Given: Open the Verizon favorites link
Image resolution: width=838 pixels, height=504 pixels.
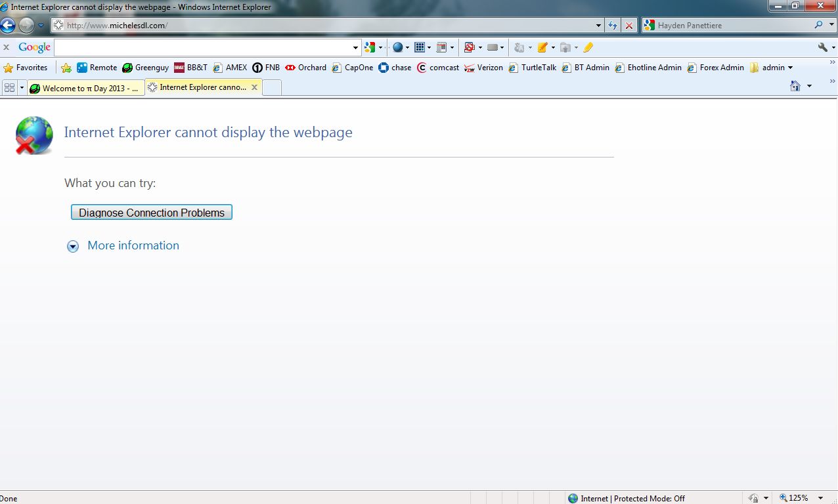Looking at the screenshot, I should pos(483,68).
